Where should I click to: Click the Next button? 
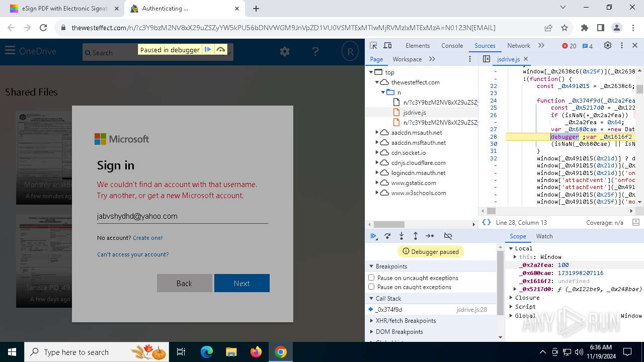(x=242, y=283)
